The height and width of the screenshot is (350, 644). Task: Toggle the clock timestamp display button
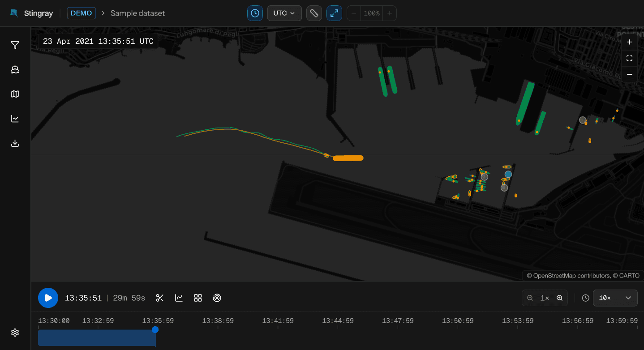(255, 13)
